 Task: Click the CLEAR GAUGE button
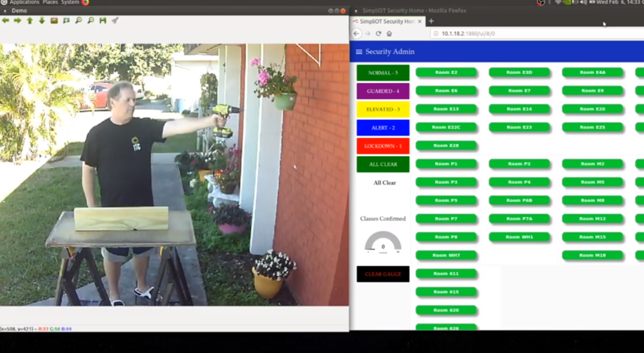pyautogui.click(x=383, y=274)
